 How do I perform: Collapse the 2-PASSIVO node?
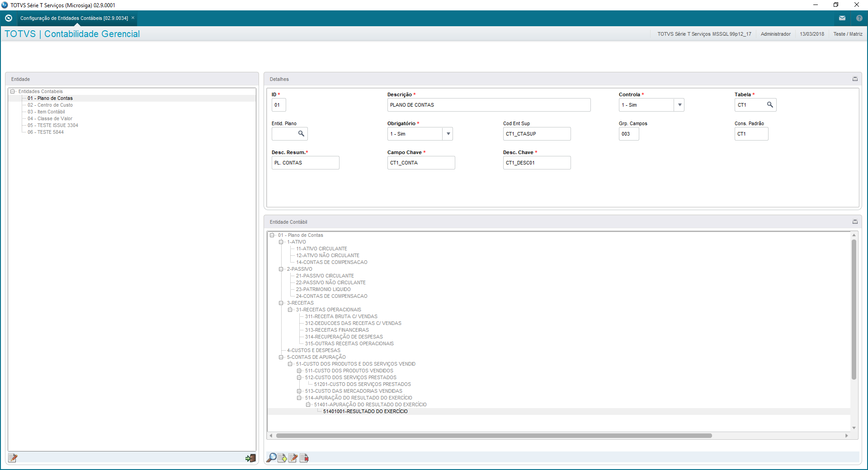(281, 269)
